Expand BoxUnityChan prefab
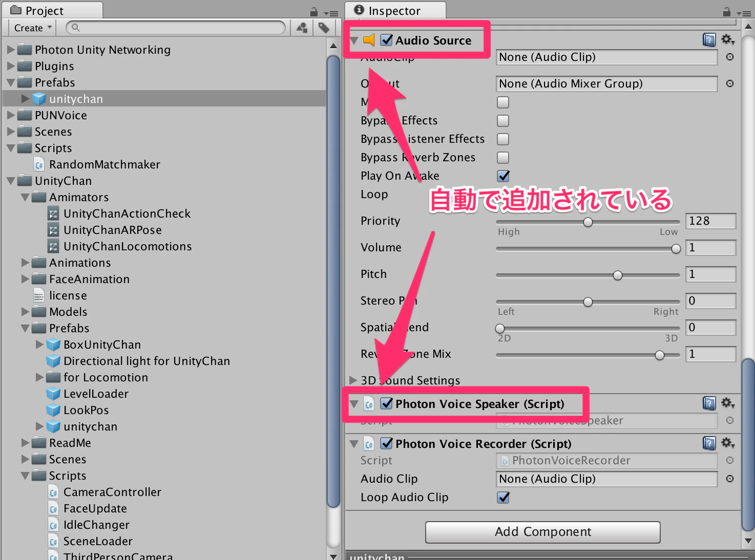Image resolution: width=755 pixels, height=560 pixels. (x=39, y=344)
